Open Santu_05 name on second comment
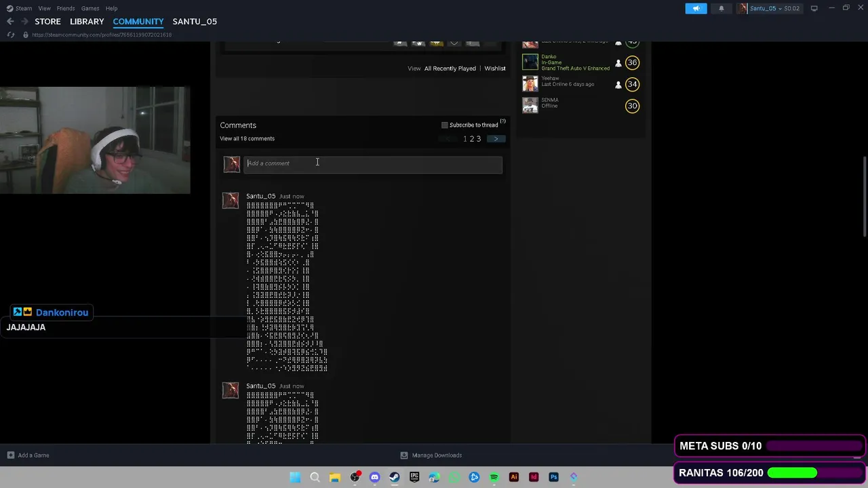The width and height of the screenshot is (868, 488). [x=261, y=386]
